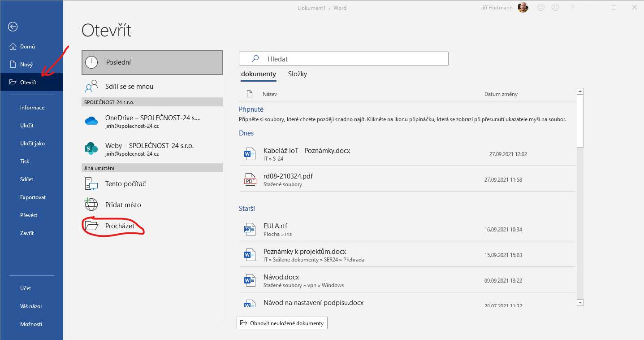Click the globe icon for Přidat místo

91,205
